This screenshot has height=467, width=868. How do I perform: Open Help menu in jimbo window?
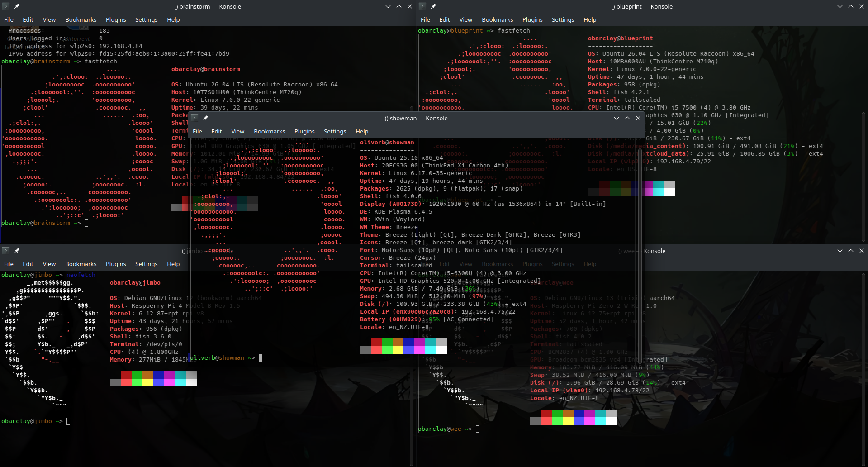(173, 264)
